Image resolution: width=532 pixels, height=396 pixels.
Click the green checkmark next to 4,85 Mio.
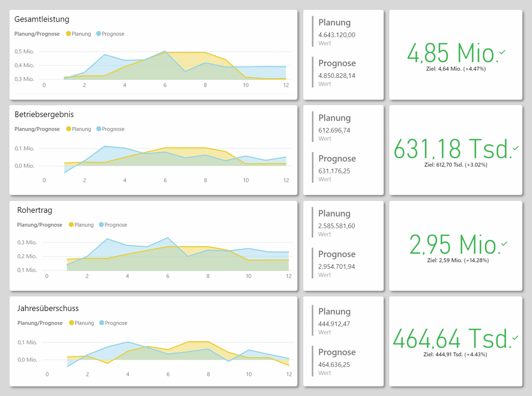pos(502,52)
